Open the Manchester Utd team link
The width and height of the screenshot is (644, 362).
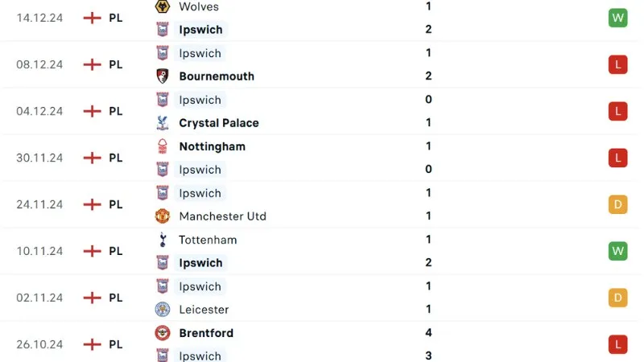[222, 216]
